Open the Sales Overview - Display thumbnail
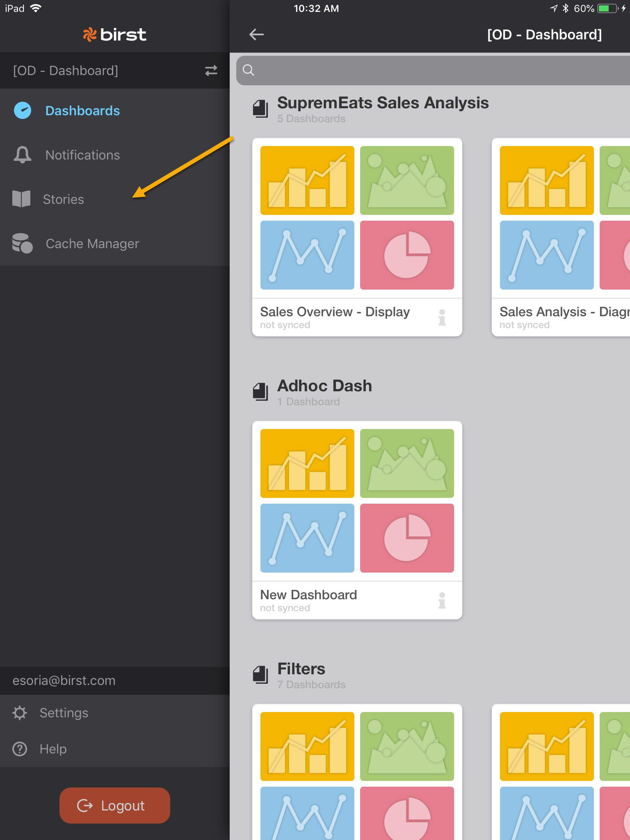This screenshot has width=630, height=840. (357, 218)
